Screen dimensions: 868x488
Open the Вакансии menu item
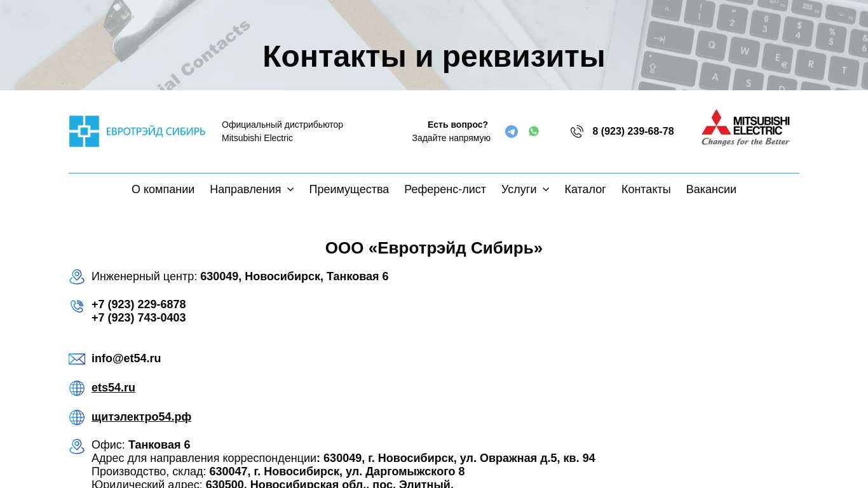tap(710, 189)
